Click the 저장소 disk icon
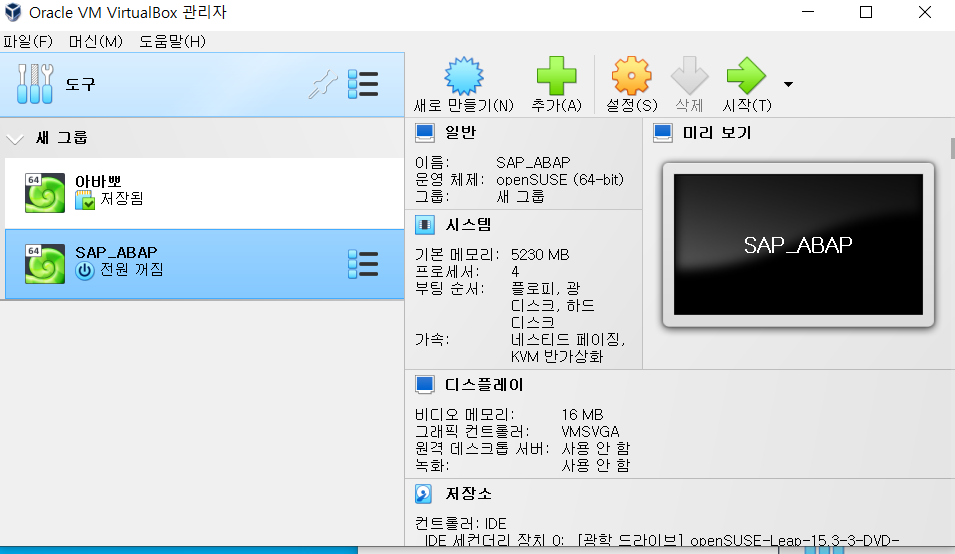 point(423,494)
